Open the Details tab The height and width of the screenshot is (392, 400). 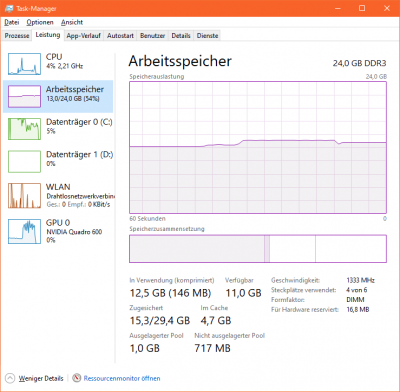pos(181,36)
